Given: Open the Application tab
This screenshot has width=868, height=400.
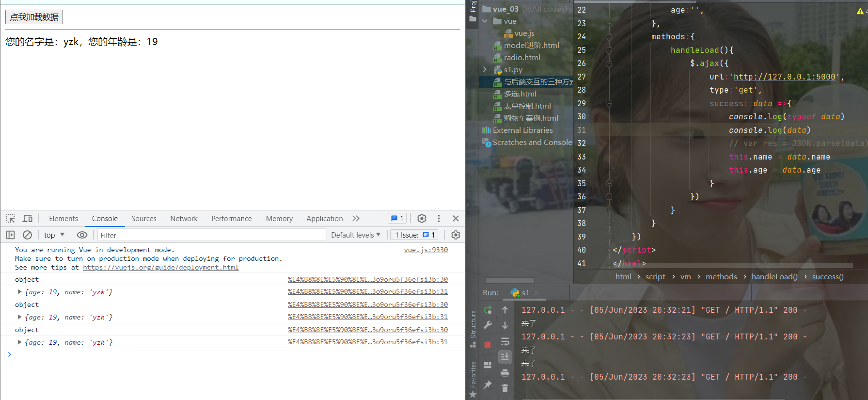Looking at the screenshot, I should [325, 219].
